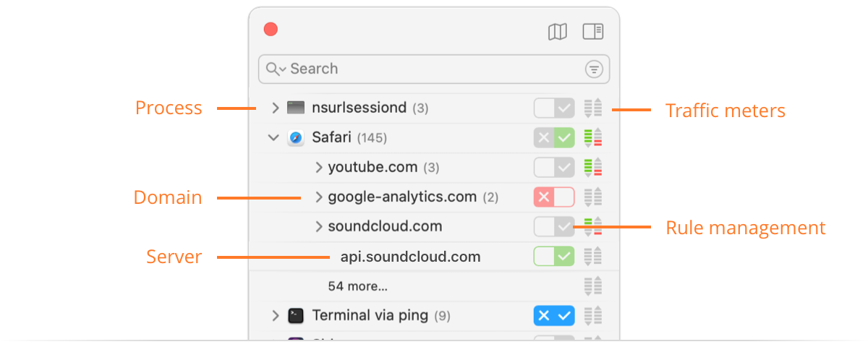
Task: Show the 54 more connections
Action: (357, 286)
